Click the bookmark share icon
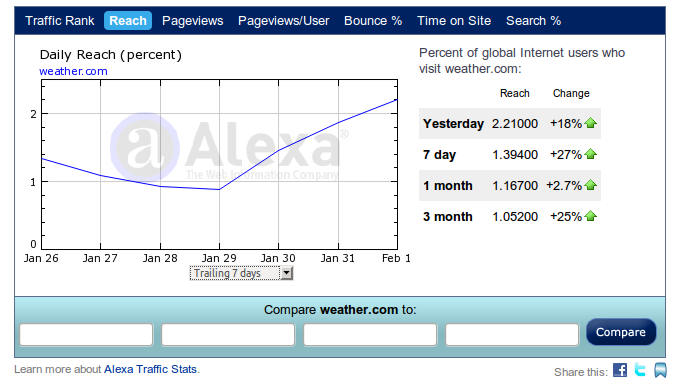The image size is (676, 386). point(660,370)
